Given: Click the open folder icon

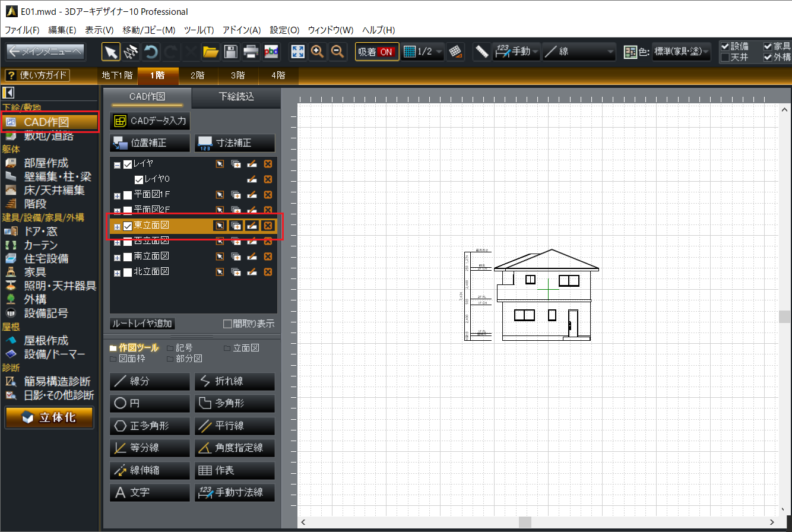Looking at the screenshot, I should tap(210, 52).
